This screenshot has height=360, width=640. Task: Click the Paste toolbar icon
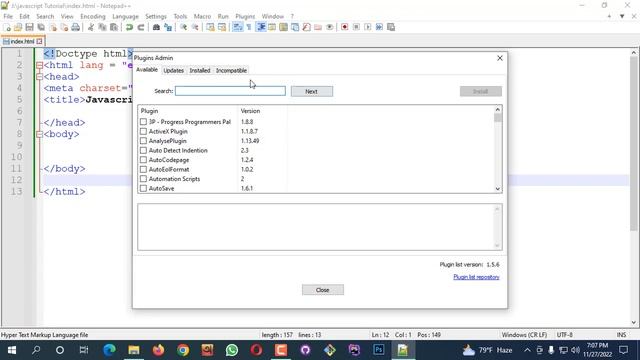click(x=114, y=27)
